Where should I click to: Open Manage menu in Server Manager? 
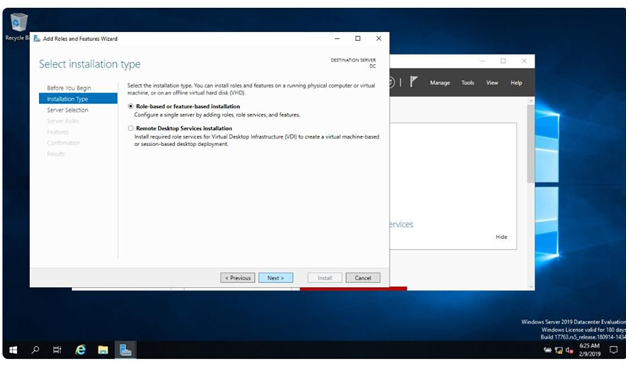click(x=440, y=83)
